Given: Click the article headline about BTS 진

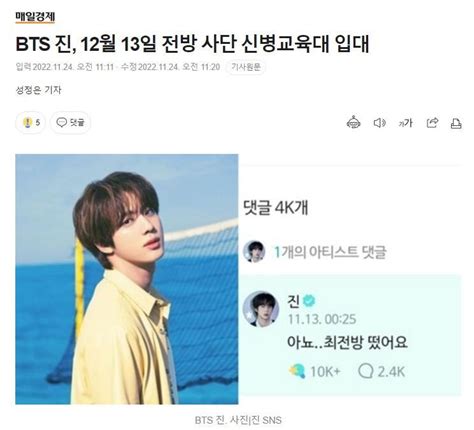Looking at the screenshot, I should [192, 44].
